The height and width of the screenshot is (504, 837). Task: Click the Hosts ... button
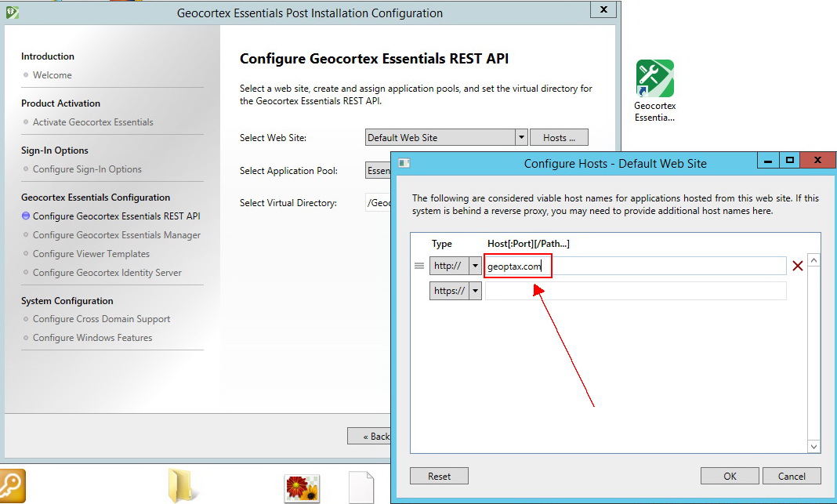tap(559, 138)
